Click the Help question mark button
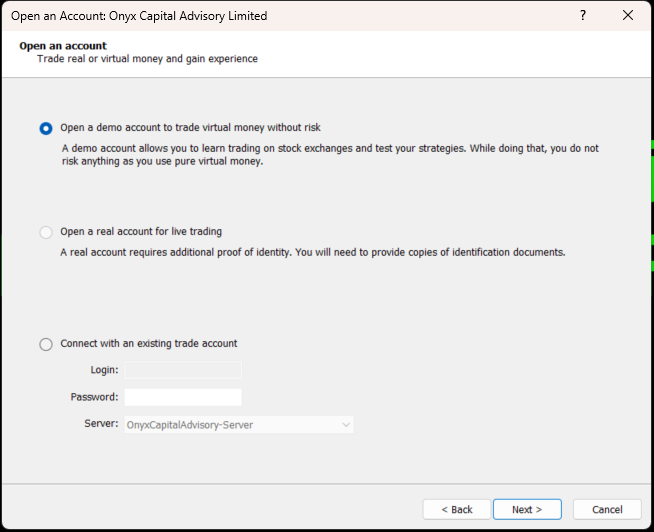 583,16
